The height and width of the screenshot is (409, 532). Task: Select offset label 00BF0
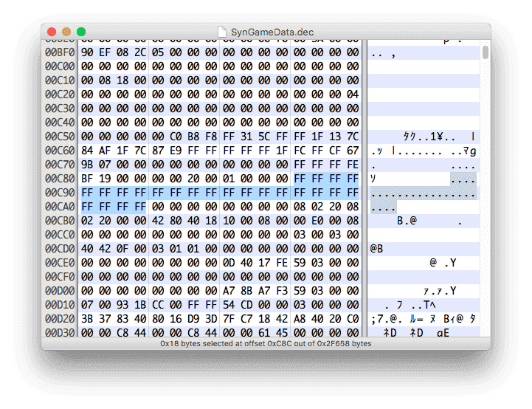(60, 52)
